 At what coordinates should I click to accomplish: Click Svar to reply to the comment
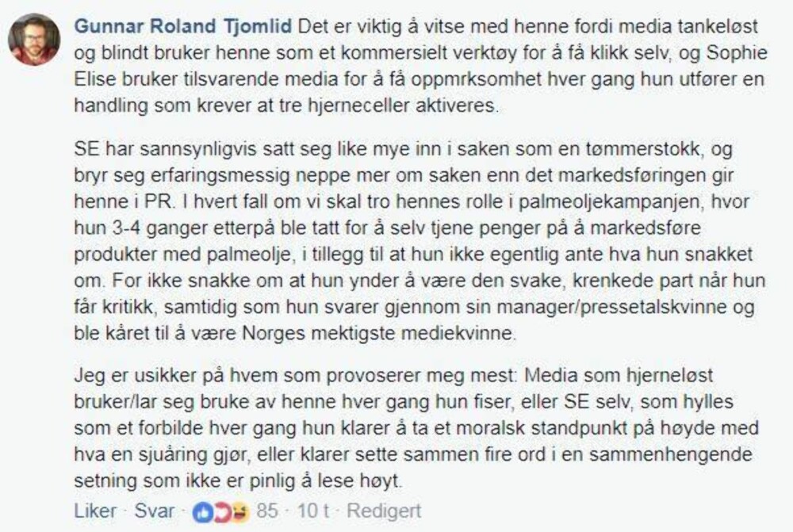click(155, 511)
